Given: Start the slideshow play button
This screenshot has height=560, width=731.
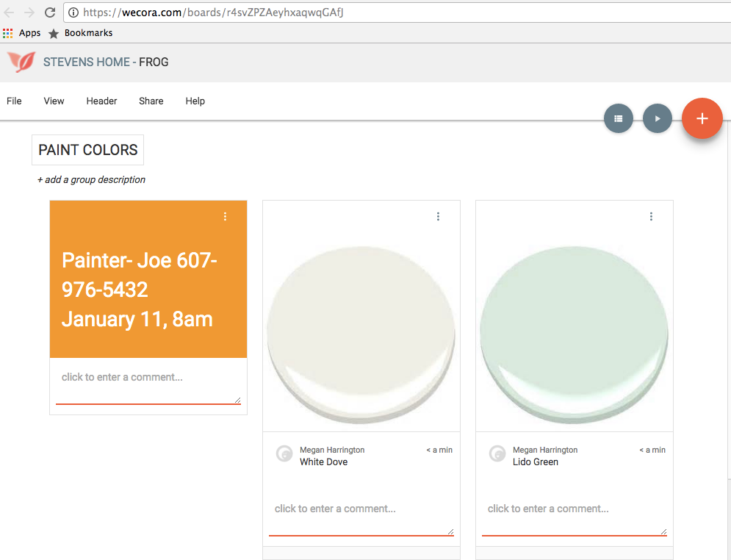Looking at the screenshot, I should click(x=658, y=118).
